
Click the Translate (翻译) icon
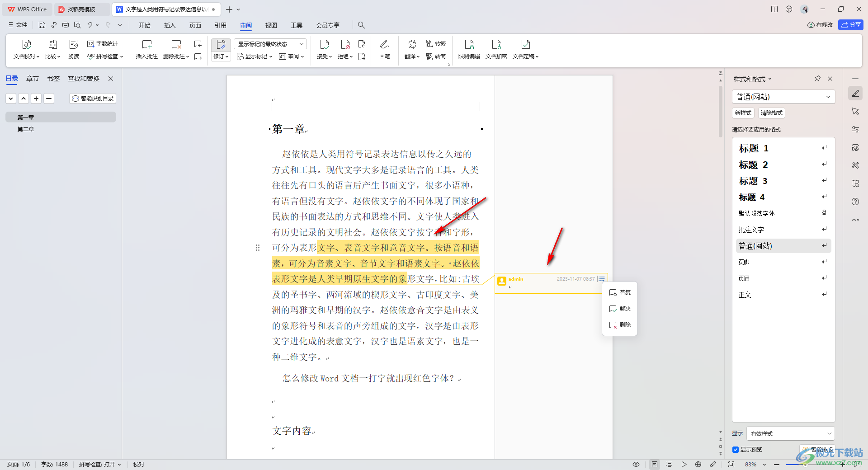click(x=412, y=44)
